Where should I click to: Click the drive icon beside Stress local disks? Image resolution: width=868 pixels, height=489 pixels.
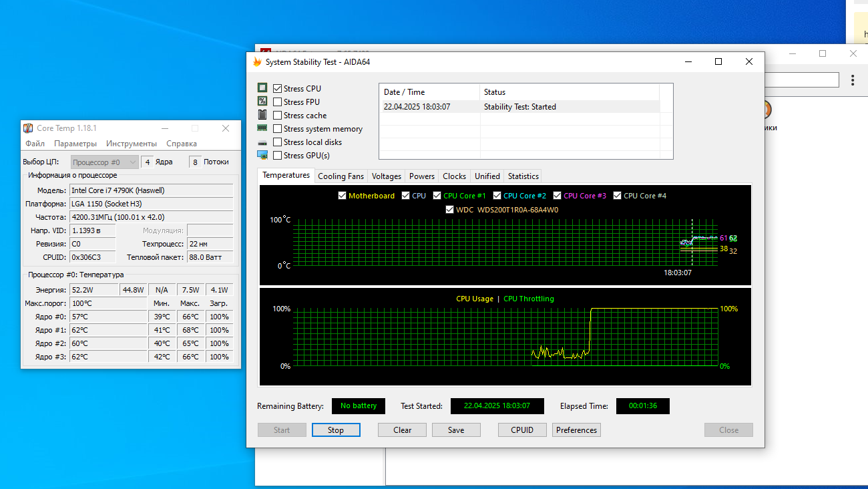click(262, 142)
